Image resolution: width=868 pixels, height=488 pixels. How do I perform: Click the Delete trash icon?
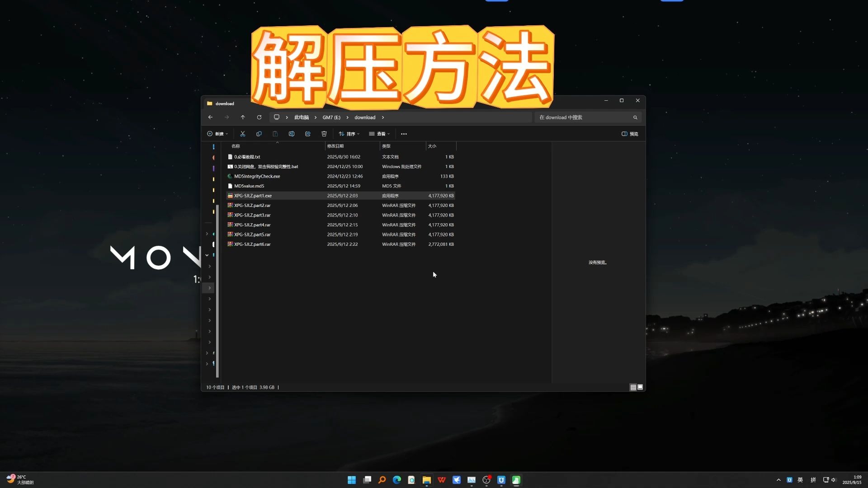click(x=324, y=134)
